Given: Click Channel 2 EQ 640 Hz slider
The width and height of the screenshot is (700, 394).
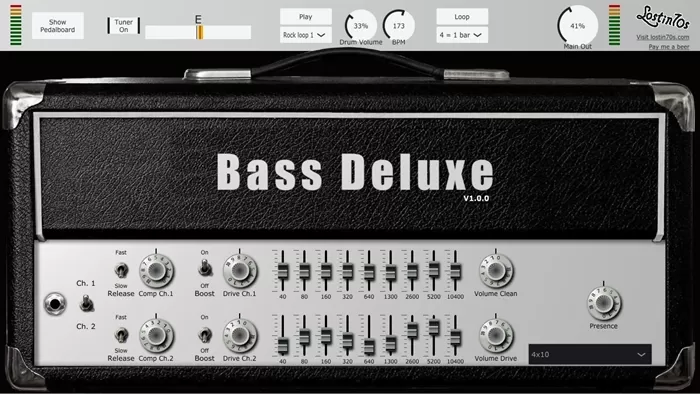Looking at the screenshot, I should tap(369, 336).
